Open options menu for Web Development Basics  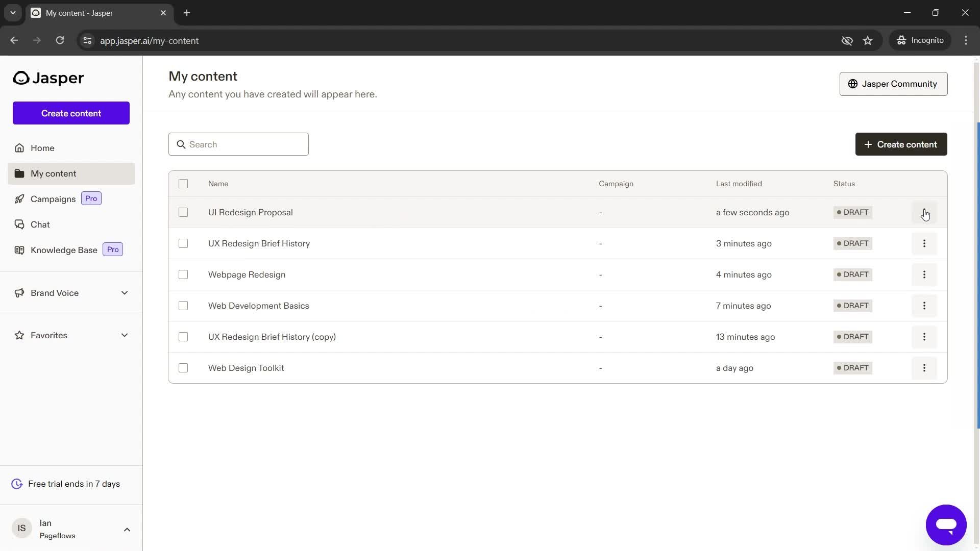[924, 306]
